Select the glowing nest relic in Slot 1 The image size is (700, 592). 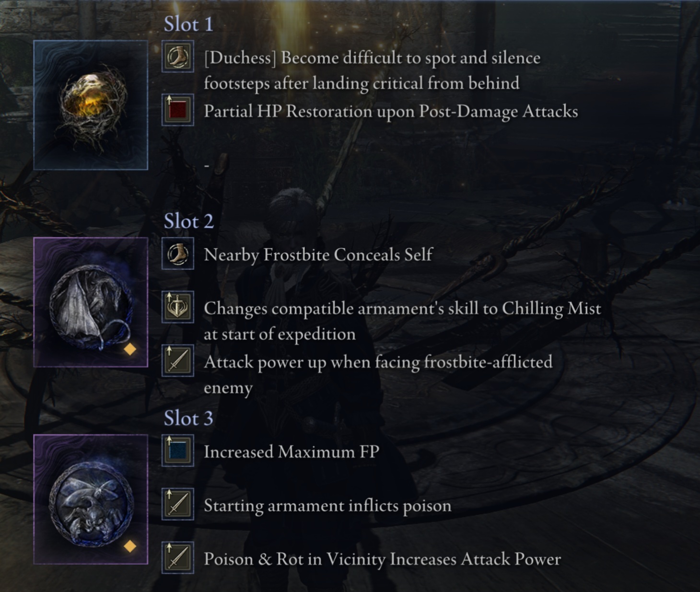pos(91,105)
